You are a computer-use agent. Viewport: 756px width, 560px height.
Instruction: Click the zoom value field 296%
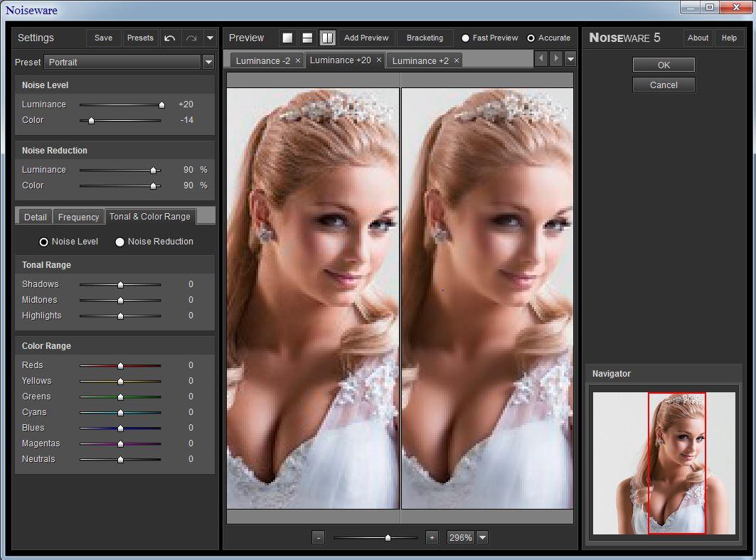click(461, 537)
